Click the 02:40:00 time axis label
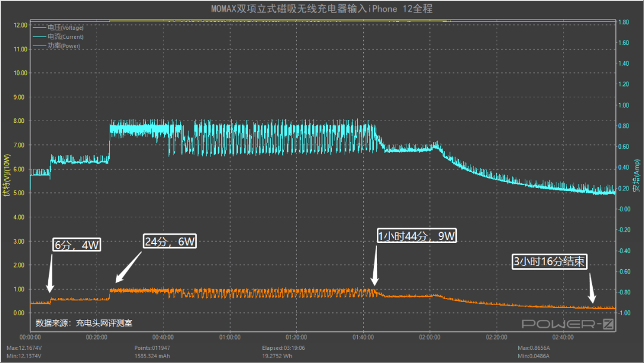The width and height of the screenshot is (644, 363). [563, 337]
